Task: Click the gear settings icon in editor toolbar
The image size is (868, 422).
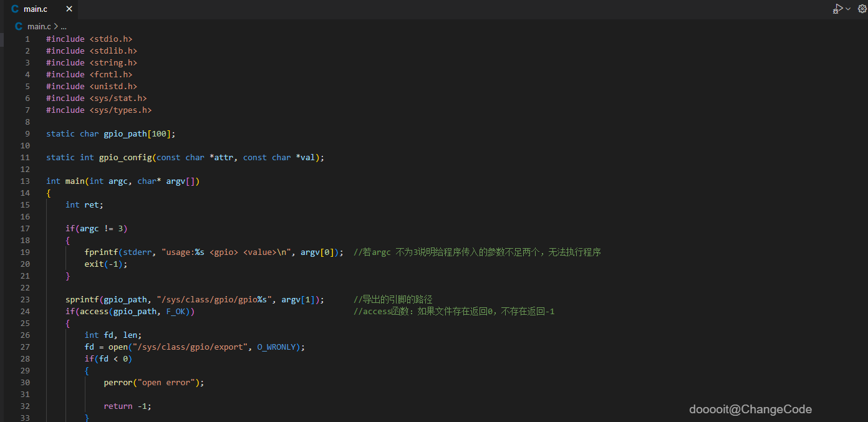Action: [862, 9]
